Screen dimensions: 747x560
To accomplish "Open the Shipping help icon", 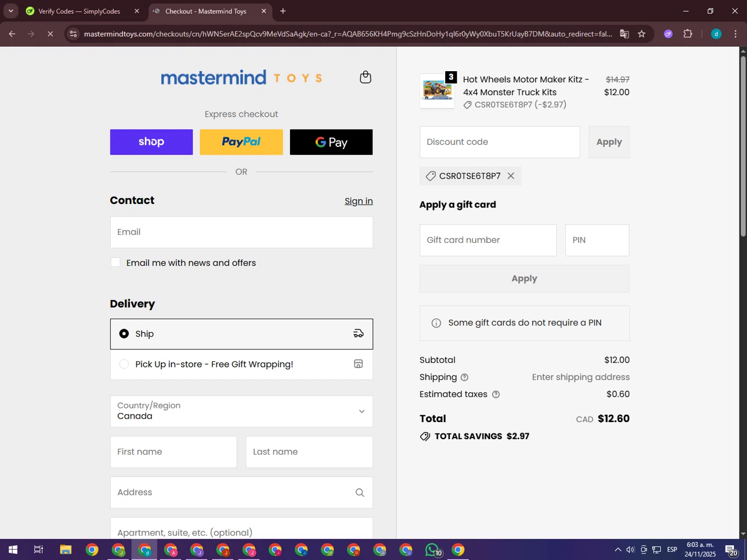I will 465,377.
